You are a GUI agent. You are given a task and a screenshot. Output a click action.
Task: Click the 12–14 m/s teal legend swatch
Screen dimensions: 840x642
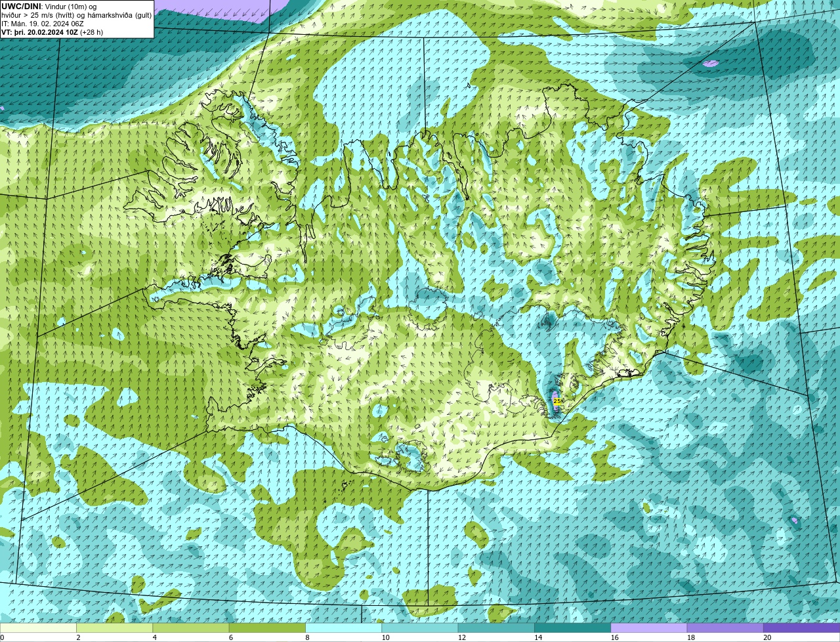pos(496,628)
